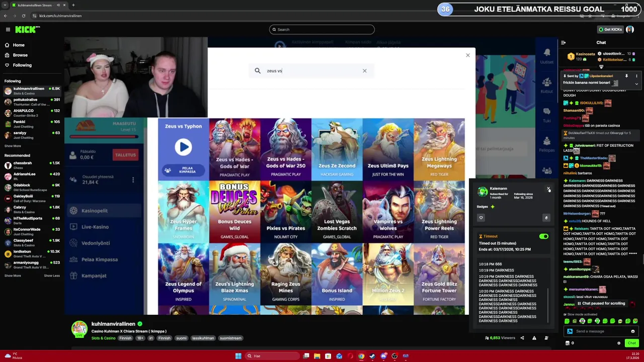The image size is (644, 362).
Task: Open Browse in the sidebar
Action: [x=16, y=55]
